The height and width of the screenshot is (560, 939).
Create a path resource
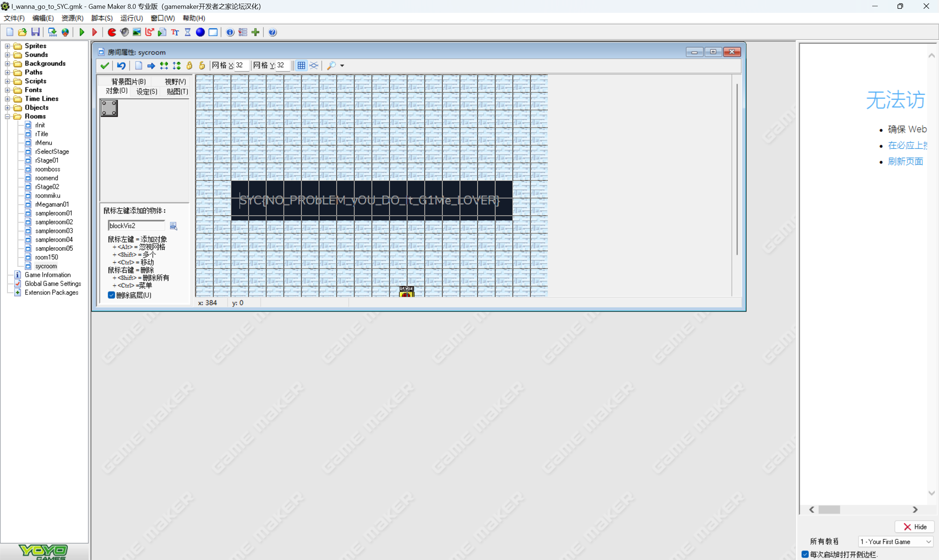coord(150,32)
